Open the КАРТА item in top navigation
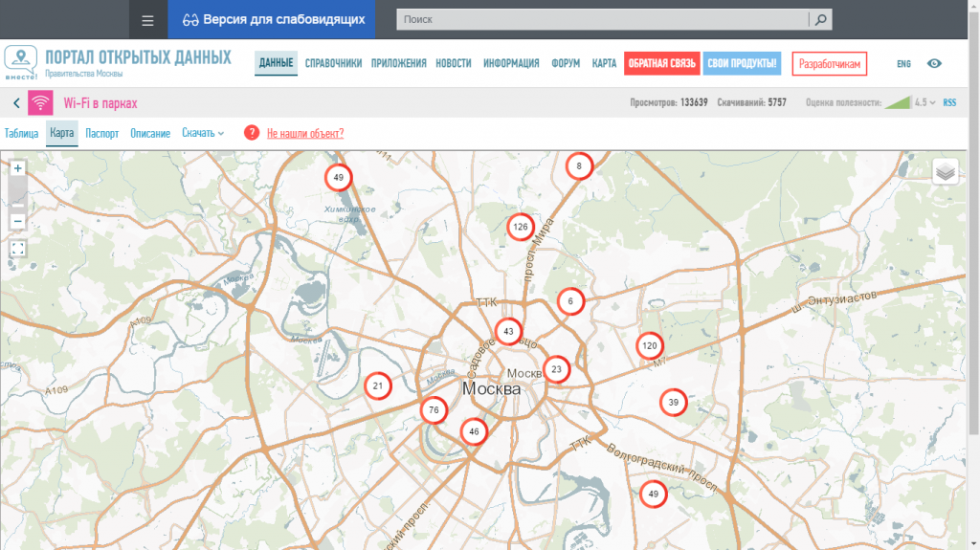 [604, 63]
